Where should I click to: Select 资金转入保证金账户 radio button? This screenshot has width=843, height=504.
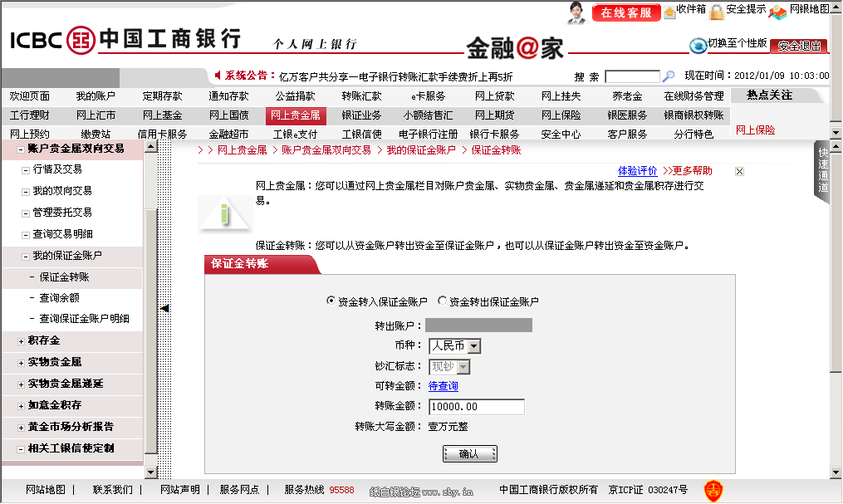[331, 301]
